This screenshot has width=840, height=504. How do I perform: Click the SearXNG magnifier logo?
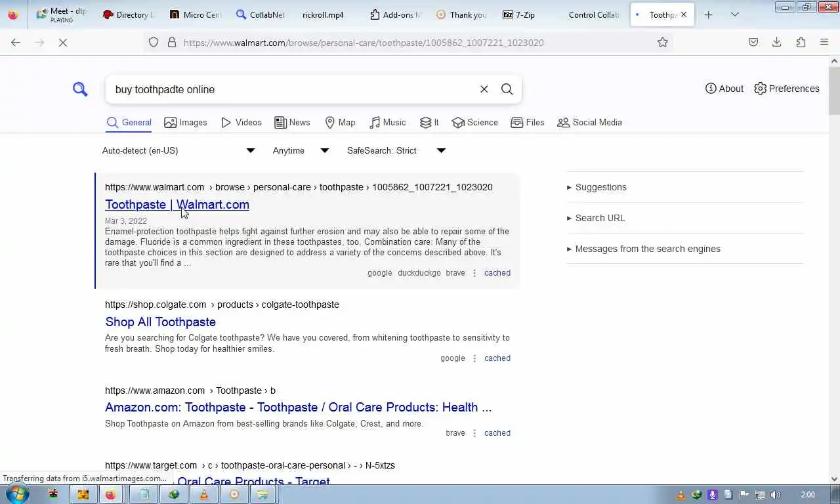(80, 89)
